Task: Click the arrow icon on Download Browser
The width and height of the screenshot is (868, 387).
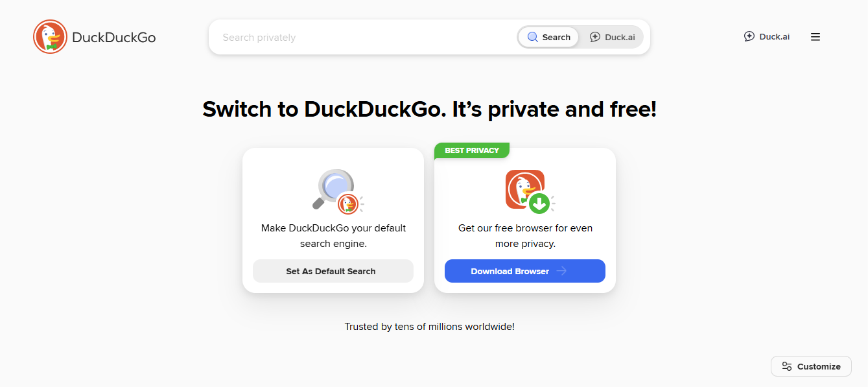Action: point(561,271)
